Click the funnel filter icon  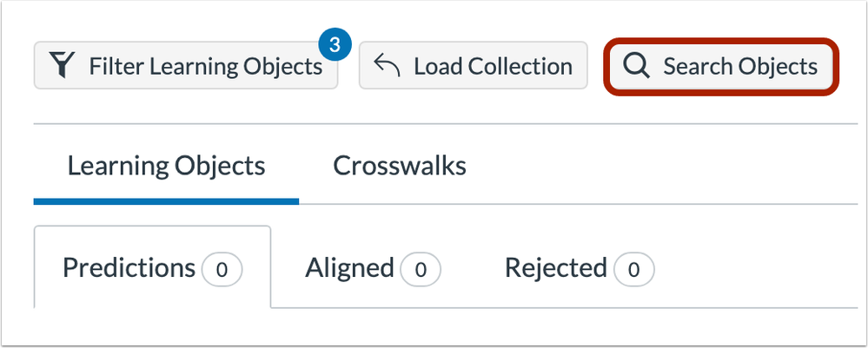61,66
